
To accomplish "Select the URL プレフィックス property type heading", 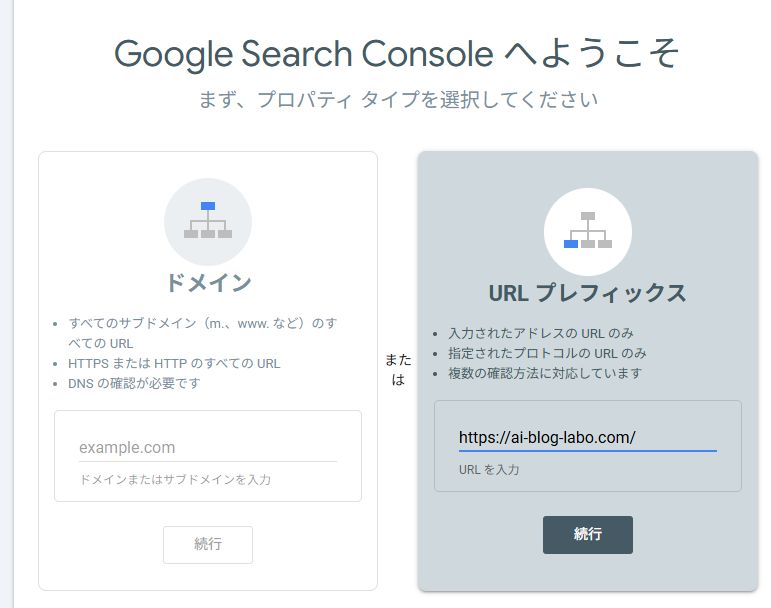I will pos(588,293).
